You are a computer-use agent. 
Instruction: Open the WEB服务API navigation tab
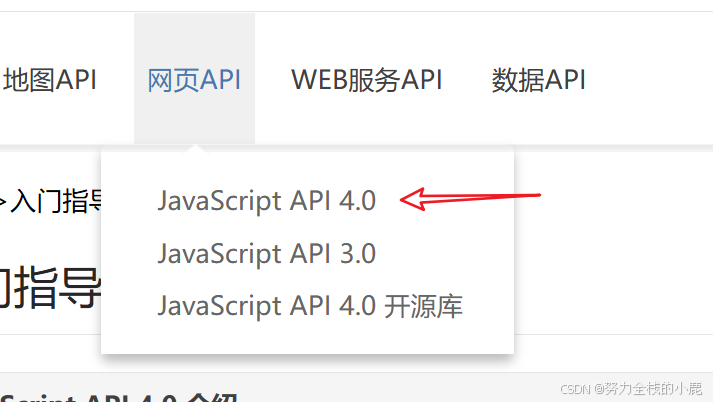(367, 80)
